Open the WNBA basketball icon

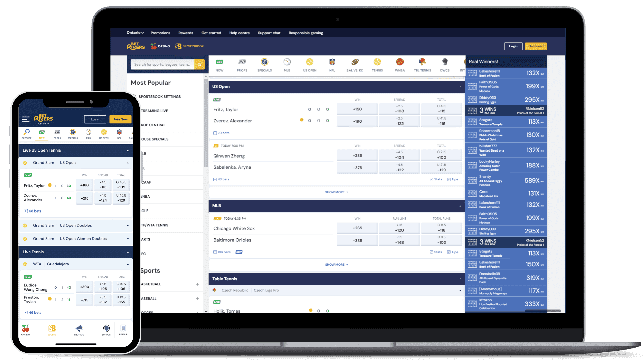point(400,65)
